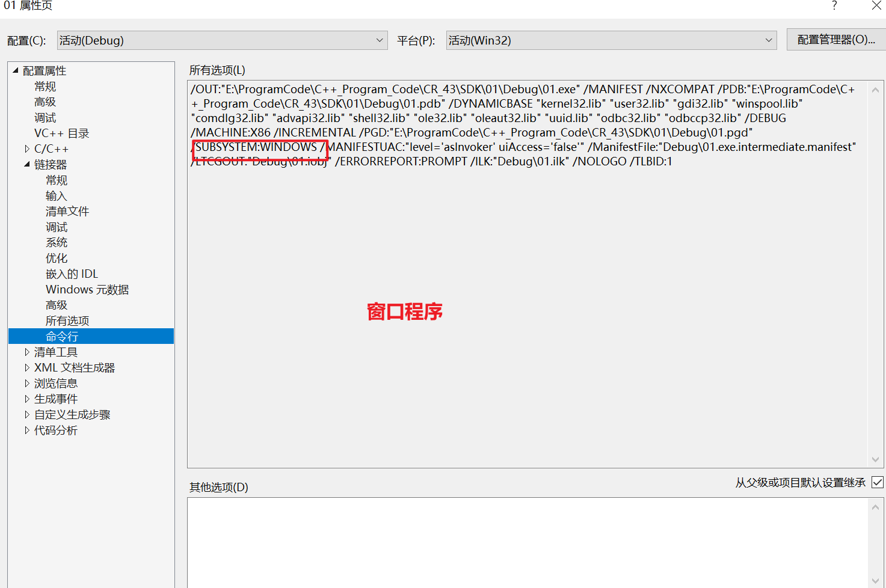Screen dimensions: 886x588
Task: Expand the 清单工具 node
Action: click(26, 352)
